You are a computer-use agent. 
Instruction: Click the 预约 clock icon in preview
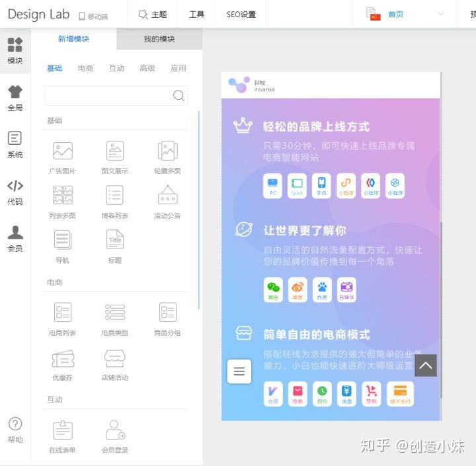pos(322,394)
